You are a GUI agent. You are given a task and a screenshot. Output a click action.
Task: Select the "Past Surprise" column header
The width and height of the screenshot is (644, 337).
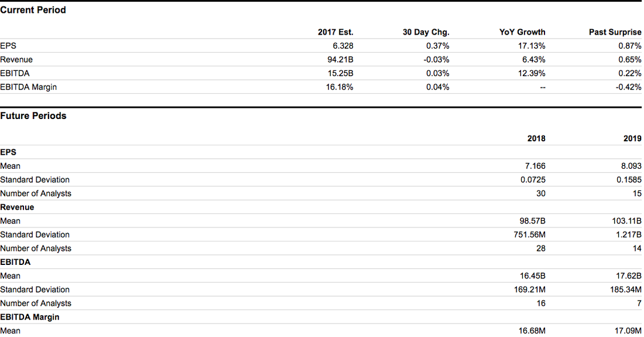(615, 32)
